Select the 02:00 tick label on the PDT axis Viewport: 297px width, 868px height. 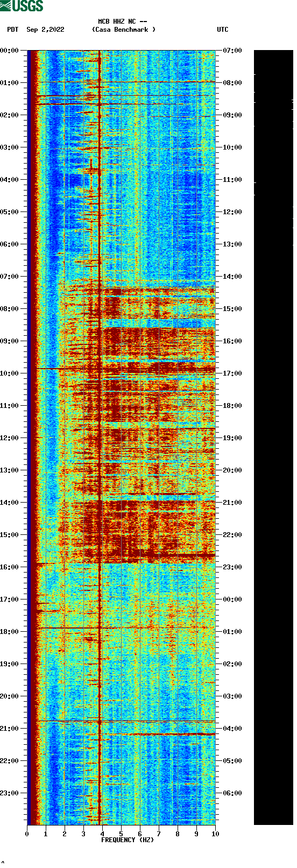[x=10, y=115]
